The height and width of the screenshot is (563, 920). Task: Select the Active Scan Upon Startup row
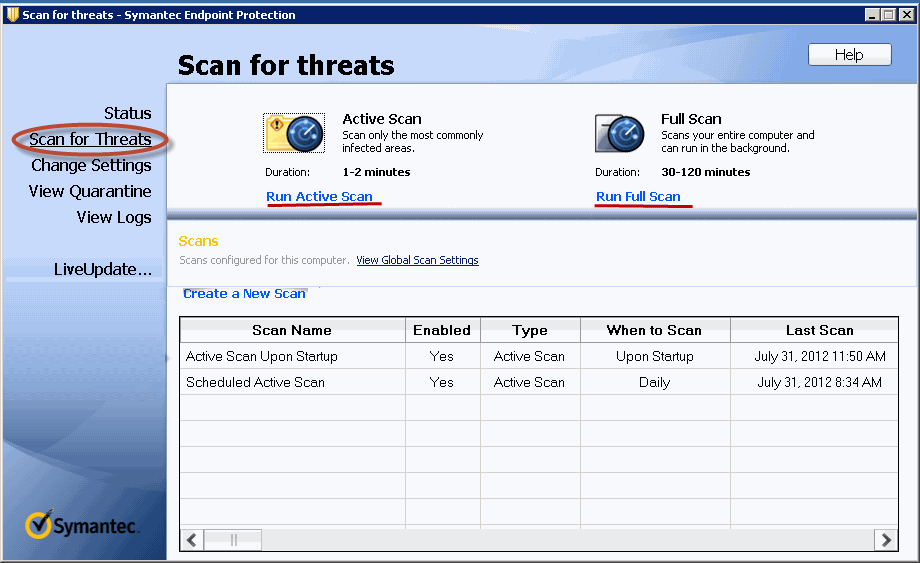point(262,356)
